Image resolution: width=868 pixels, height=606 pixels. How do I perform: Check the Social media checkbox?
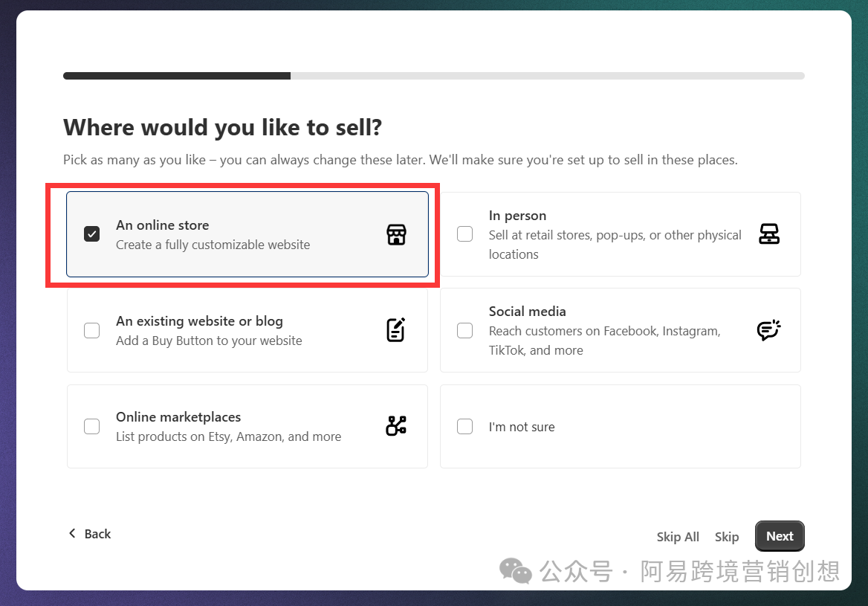[x=464, y=330]
